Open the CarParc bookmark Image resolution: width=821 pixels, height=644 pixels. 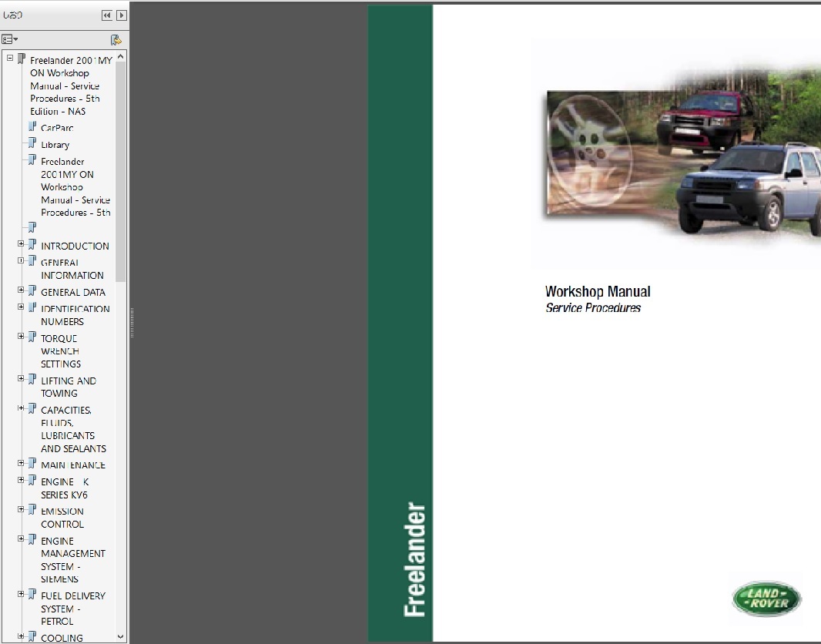click(57, 128)
